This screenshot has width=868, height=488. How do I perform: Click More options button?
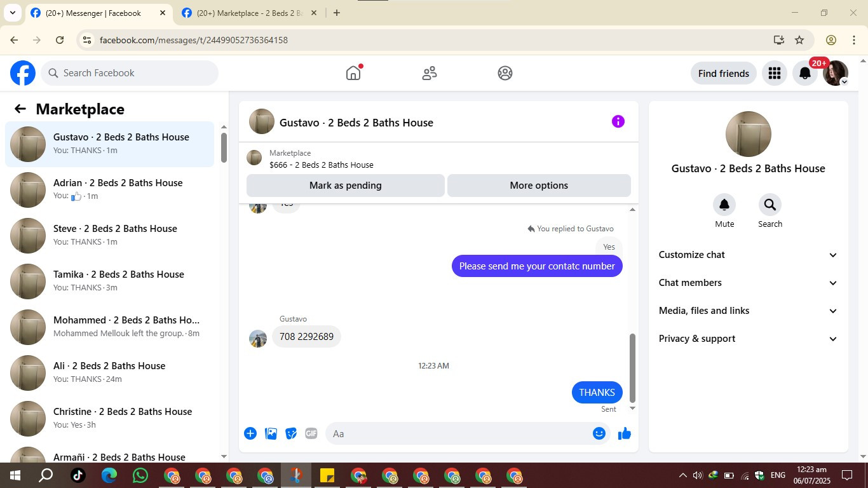539,186
